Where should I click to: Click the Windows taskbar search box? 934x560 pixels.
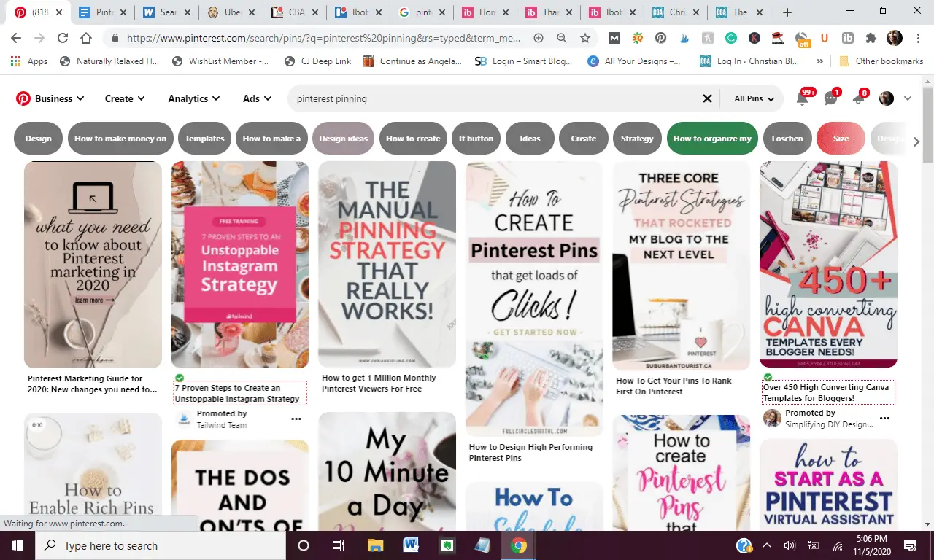click(161, 545)
